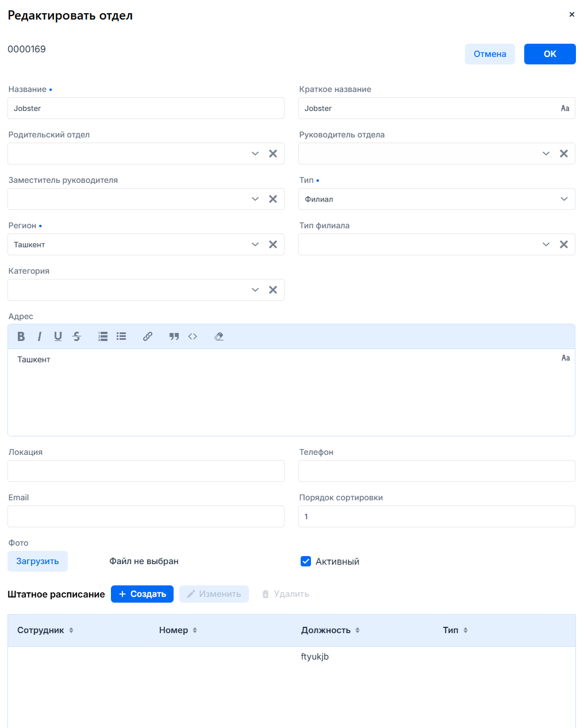584x728 pixels.
Task: Uncheck the Активный checkbox
Action: click(x=306, y=561)
